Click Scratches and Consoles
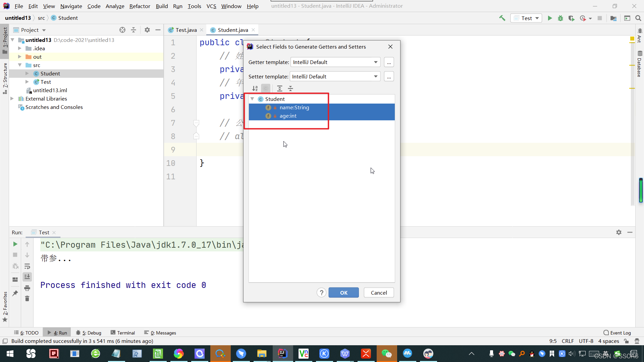 [x=54, y=107]
